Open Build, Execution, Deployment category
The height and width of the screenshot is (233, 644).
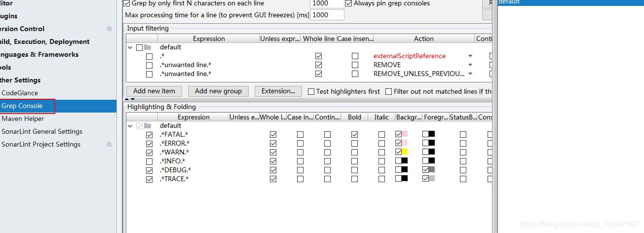click(45, 41)
